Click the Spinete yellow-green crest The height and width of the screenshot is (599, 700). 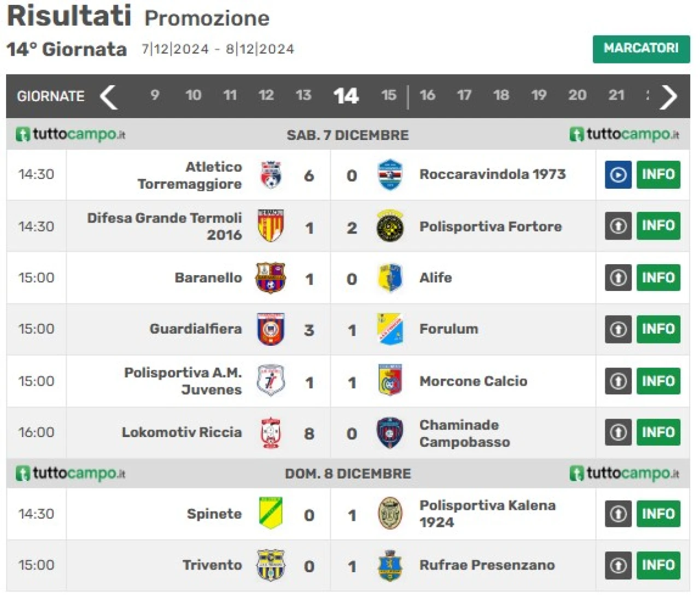(270, 513)
